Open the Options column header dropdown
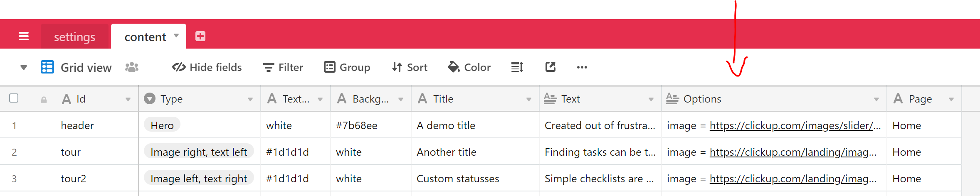This screenshot has width=980, height=196. point(876,99)
